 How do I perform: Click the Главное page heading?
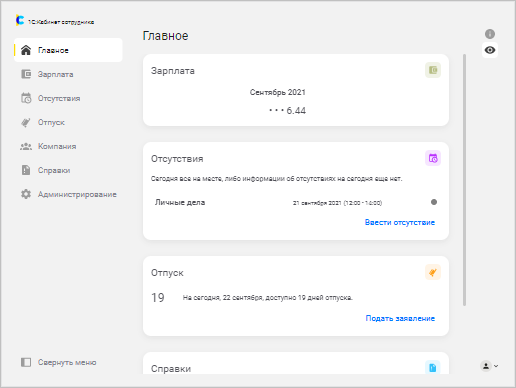click(x=165, y=36)
